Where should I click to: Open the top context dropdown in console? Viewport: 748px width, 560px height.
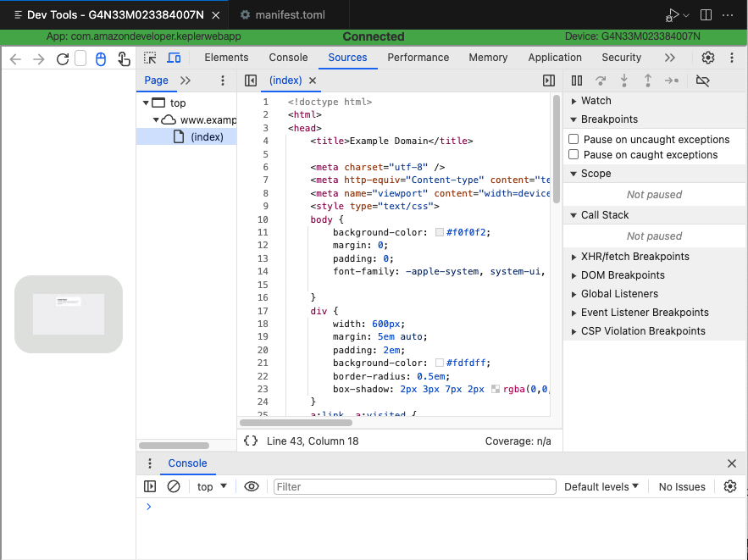tap(212, 486)
